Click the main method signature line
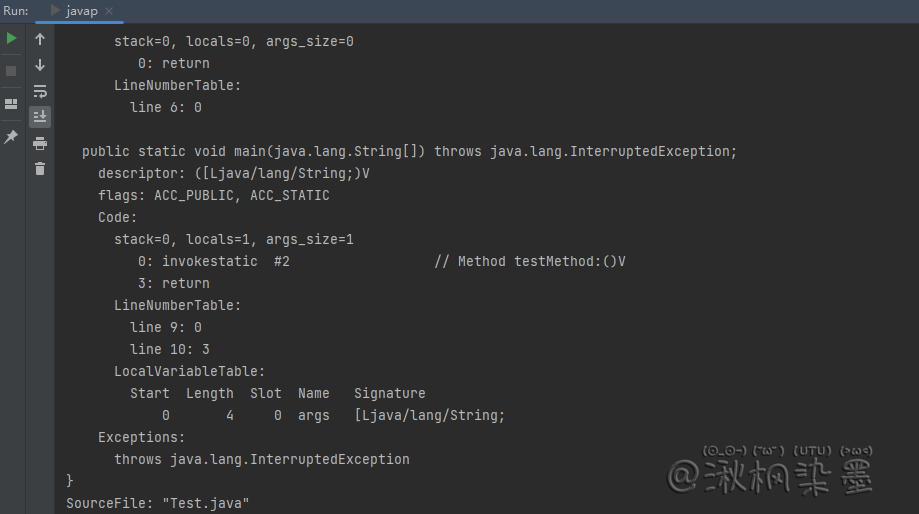Screen dimensions: 919x514 pos(409,151)
